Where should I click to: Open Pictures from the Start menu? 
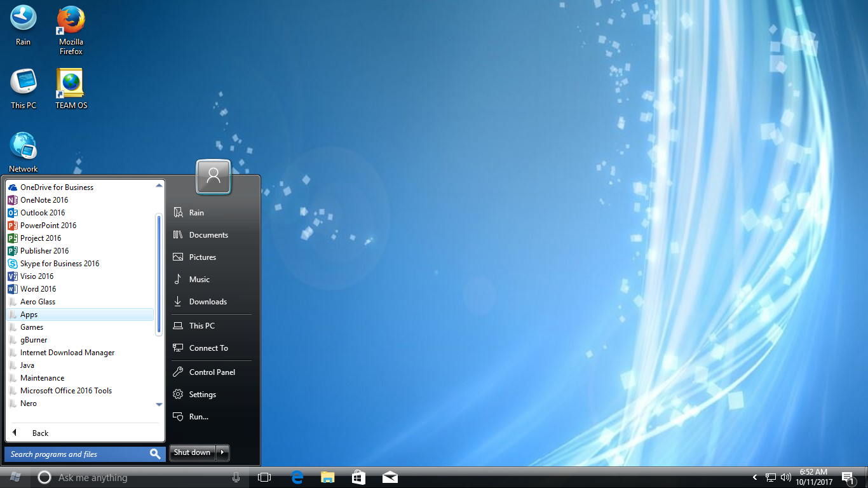click(212, 257)
